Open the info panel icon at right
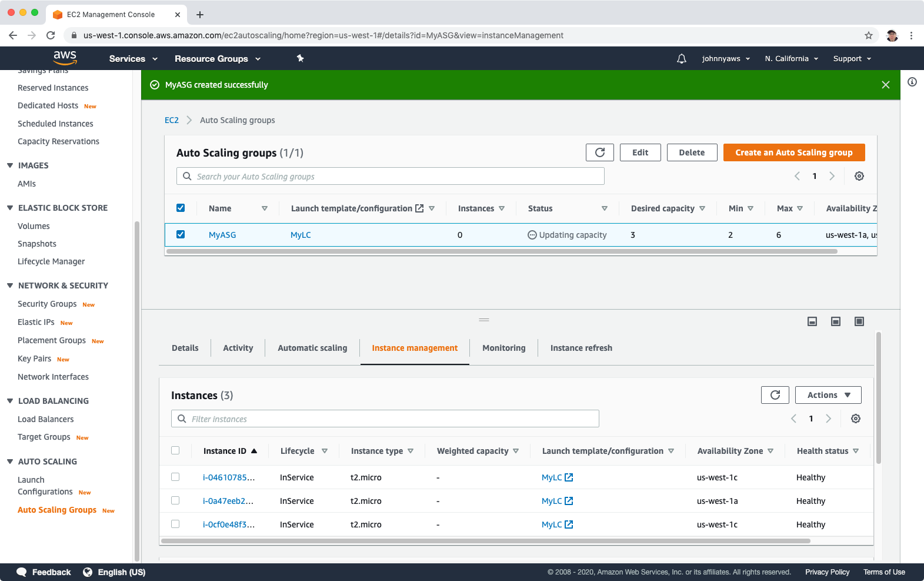The height and width of the screenshot is (581, 924). click(912, 82)
